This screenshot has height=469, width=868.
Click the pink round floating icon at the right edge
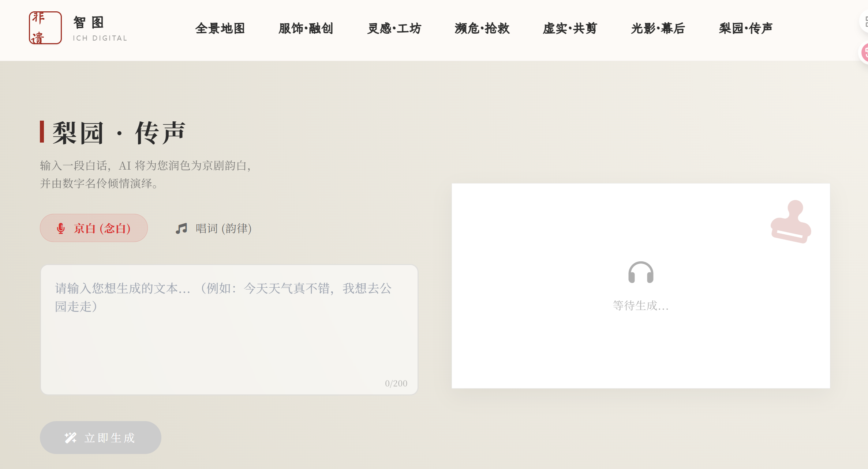[864, 53]
